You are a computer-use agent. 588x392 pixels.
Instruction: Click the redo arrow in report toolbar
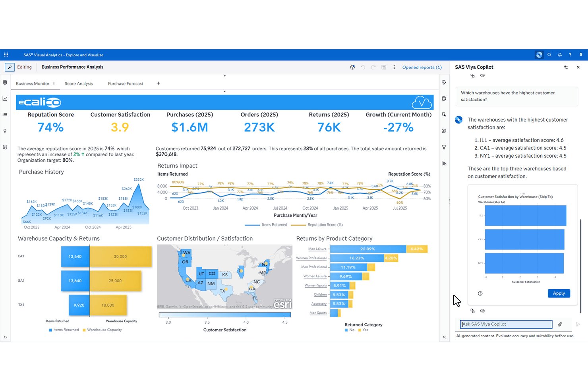(373, 67)
